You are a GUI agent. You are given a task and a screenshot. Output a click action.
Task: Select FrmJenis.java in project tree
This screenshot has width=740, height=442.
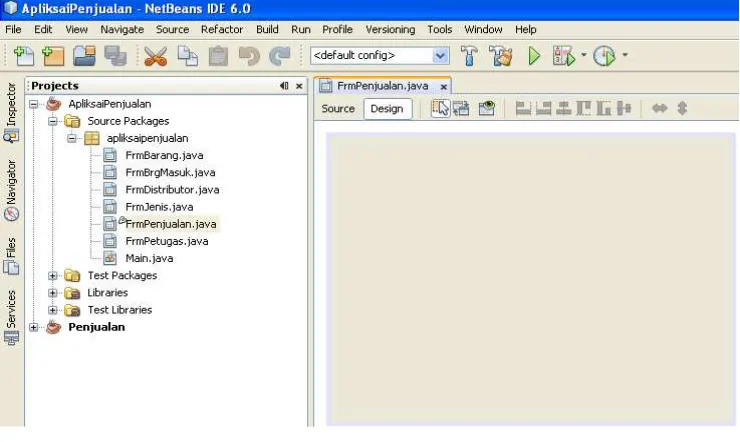(159, 207)
